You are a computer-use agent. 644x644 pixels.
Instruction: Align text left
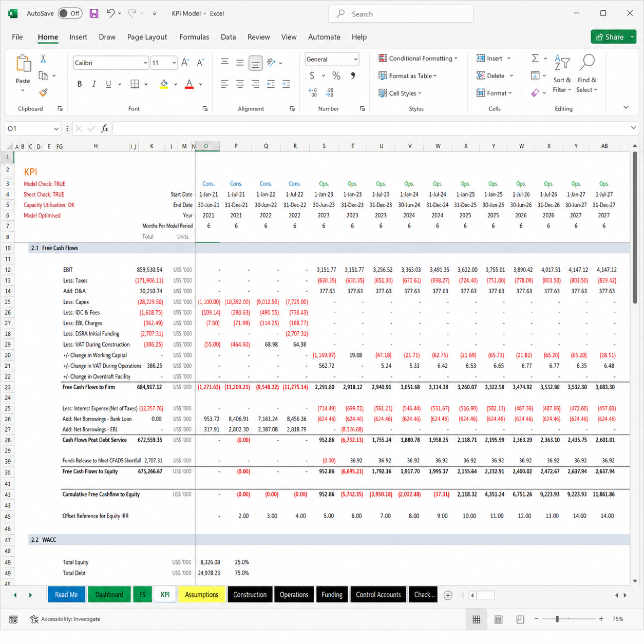coord(224,84)
